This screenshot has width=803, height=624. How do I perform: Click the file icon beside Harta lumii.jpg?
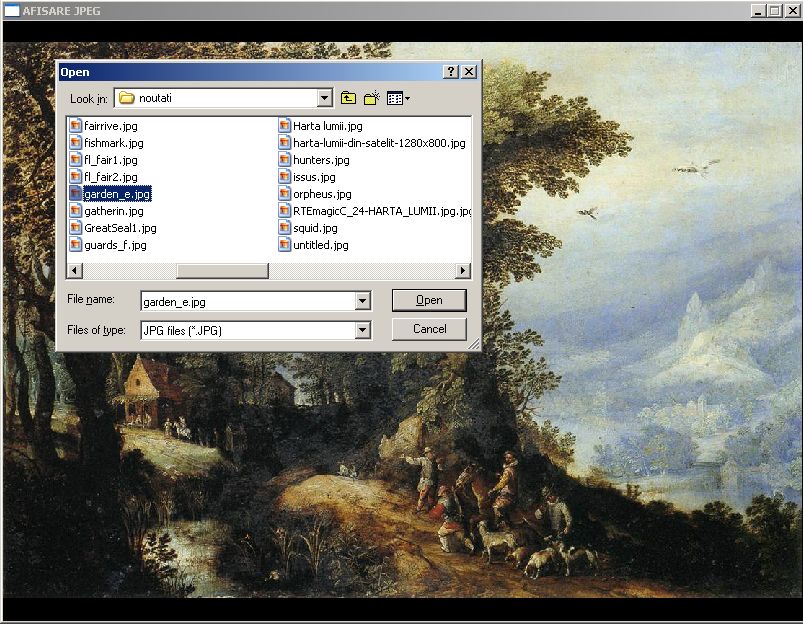[x=285, y=126]
